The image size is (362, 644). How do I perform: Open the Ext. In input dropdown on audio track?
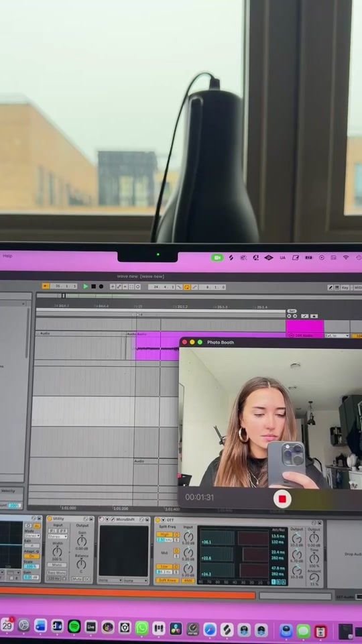tap(337, 336)
